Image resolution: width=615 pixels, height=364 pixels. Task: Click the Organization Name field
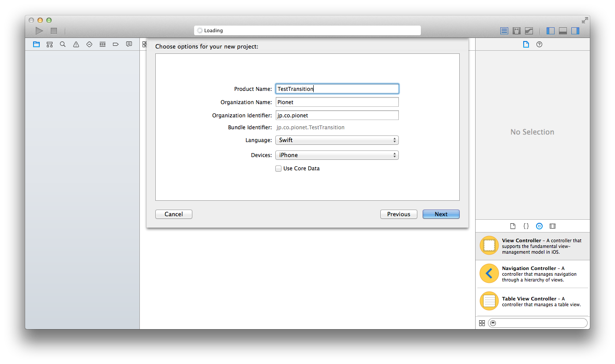point(337,102)
